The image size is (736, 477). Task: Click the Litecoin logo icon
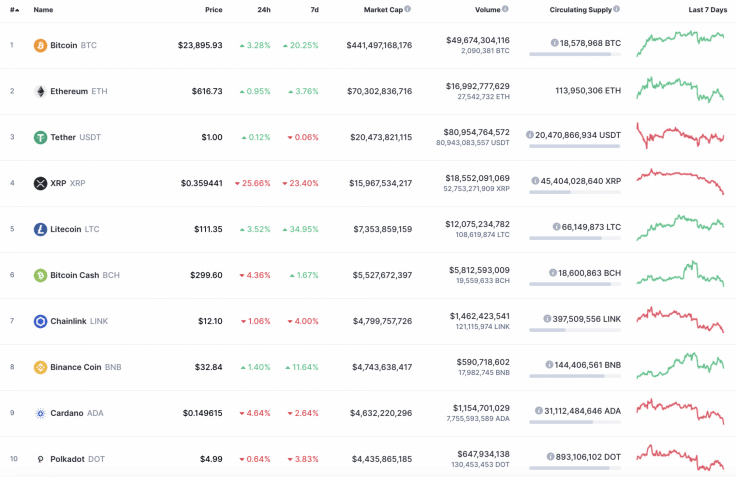(x=40, y=229)
